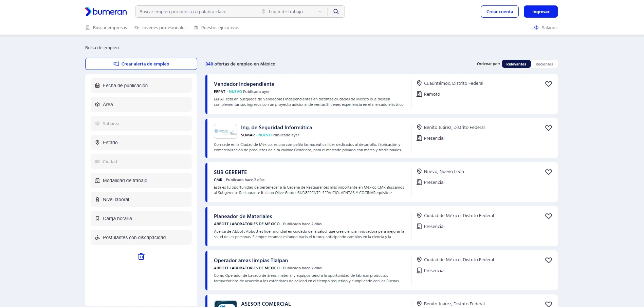This screenshot has width=644, height=307.
Task: Open ASESOR COMERCIAL job posting
Action: point(266,304)
